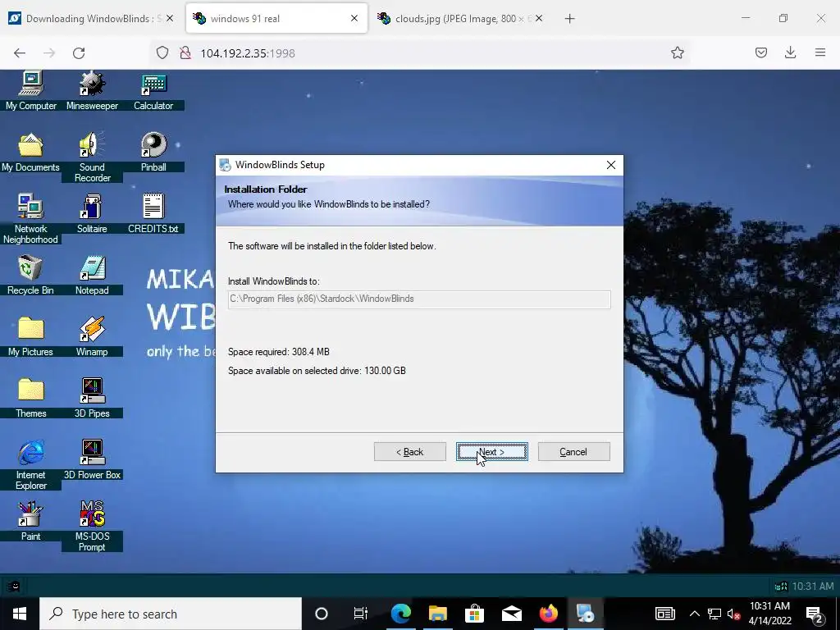Switch to the clouds.jpg tab
This screenshot has height=630, width=840.
(455, 19)
